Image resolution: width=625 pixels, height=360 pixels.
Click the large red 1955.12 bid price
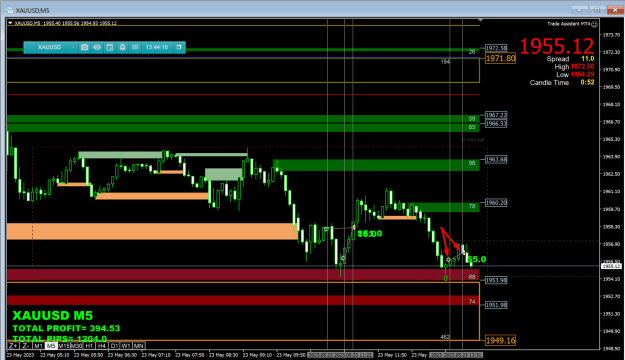557,46
